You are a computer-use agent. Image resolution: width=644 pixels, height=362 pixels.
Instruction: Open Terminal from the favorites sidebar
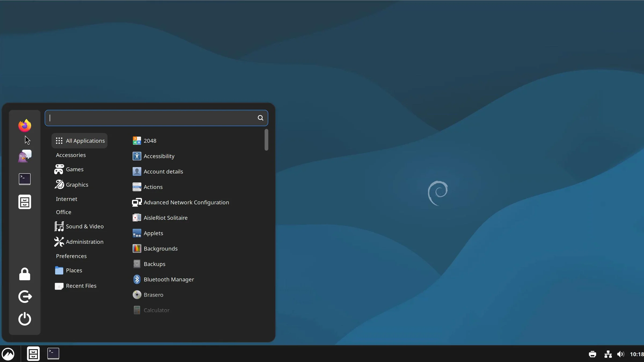click(25, 179)
